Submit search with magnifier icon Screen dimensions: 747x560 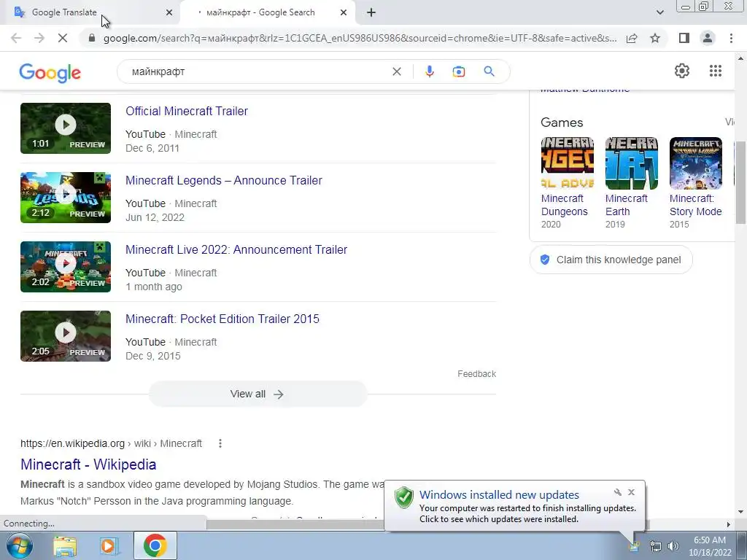[x=489, y=71]
